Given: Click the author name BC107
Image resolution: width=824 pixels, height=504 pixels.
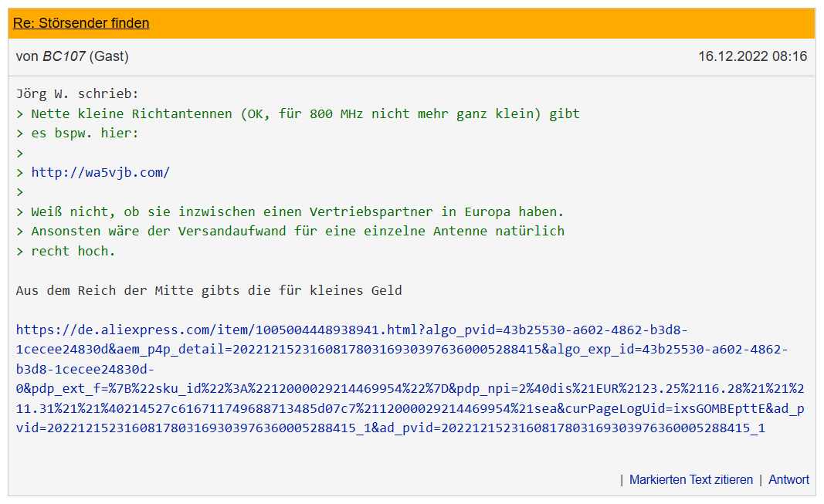Looking at the screenshot, I should (63, 56).
